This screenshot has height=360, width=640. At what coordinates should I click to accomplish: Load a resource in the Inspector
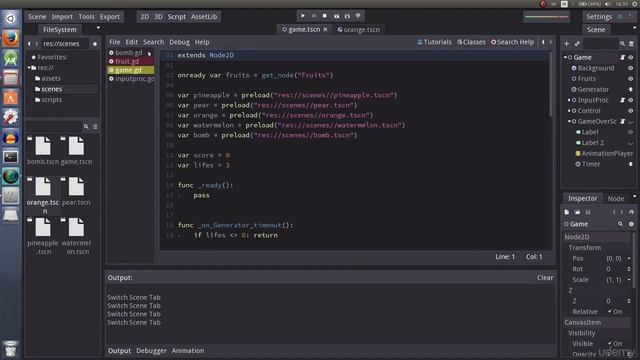(577, 212)
